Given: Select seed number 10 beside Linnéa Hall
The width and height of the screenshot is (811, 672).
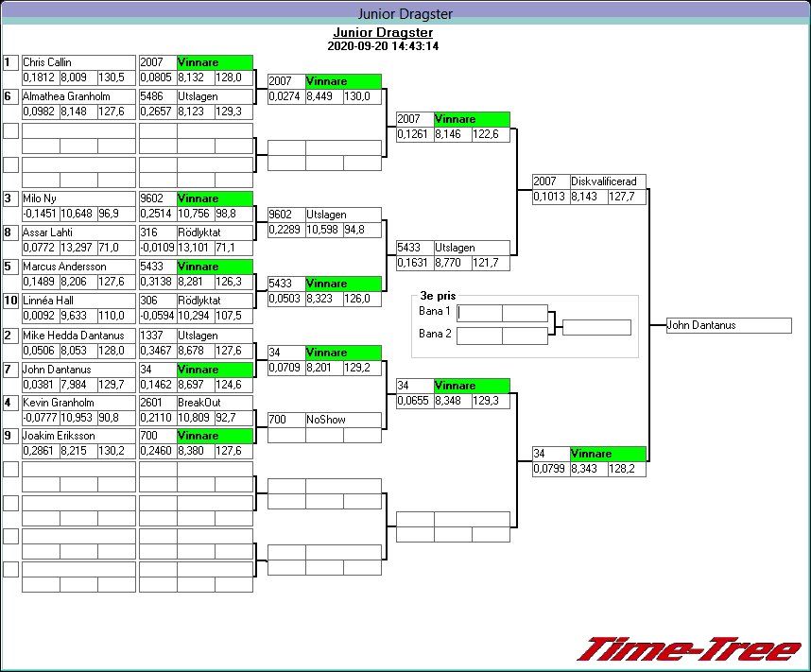Looking at the screenshot, I should point(10,301).
